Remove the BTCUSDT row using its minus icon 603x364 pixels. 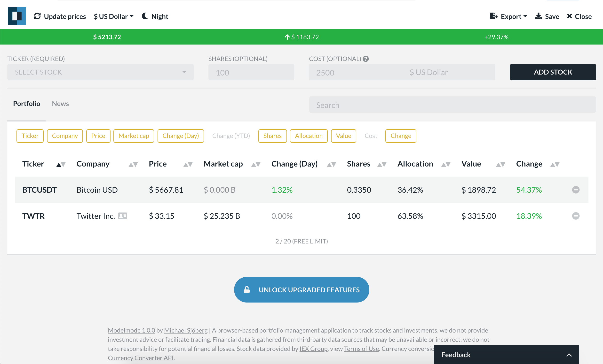(576, 190)
